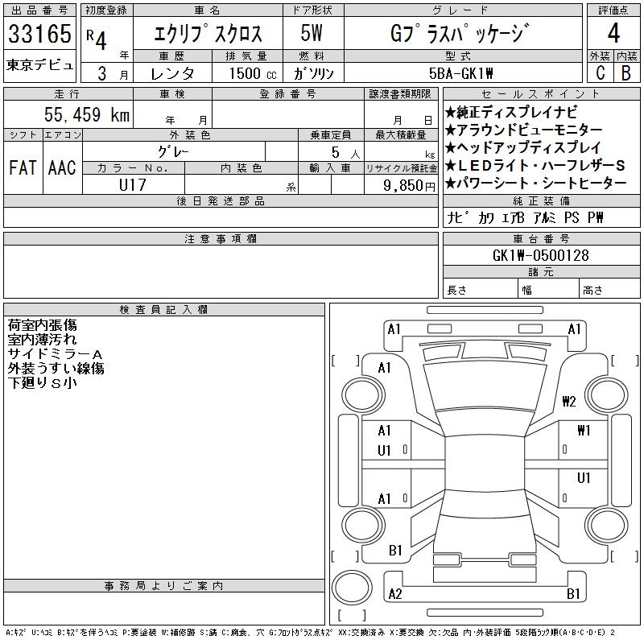Click the car name エクリプスクロス
Screen dimensions: 644x644
[208, 34]
